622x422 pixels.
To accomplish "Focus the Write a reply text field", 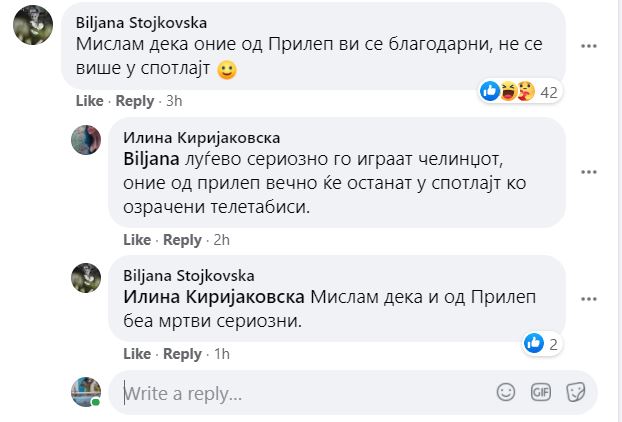I will coord(300,393).
